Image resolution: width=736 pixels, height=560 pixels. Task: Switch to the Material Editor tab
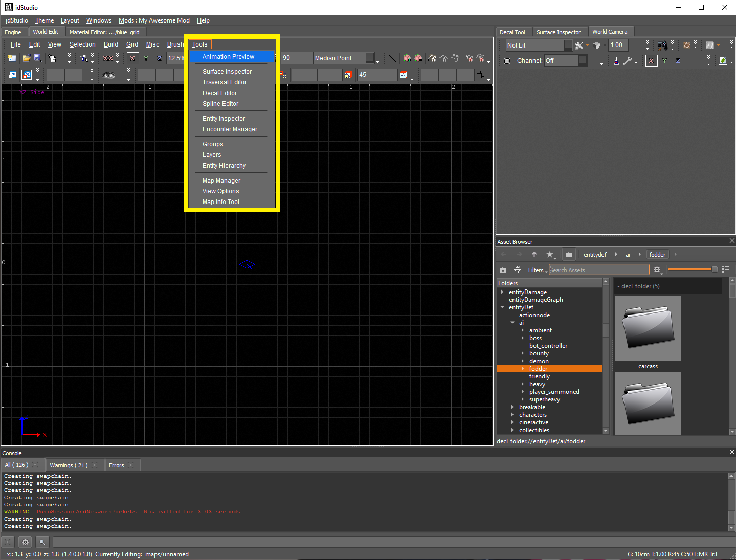coord(104,32)
